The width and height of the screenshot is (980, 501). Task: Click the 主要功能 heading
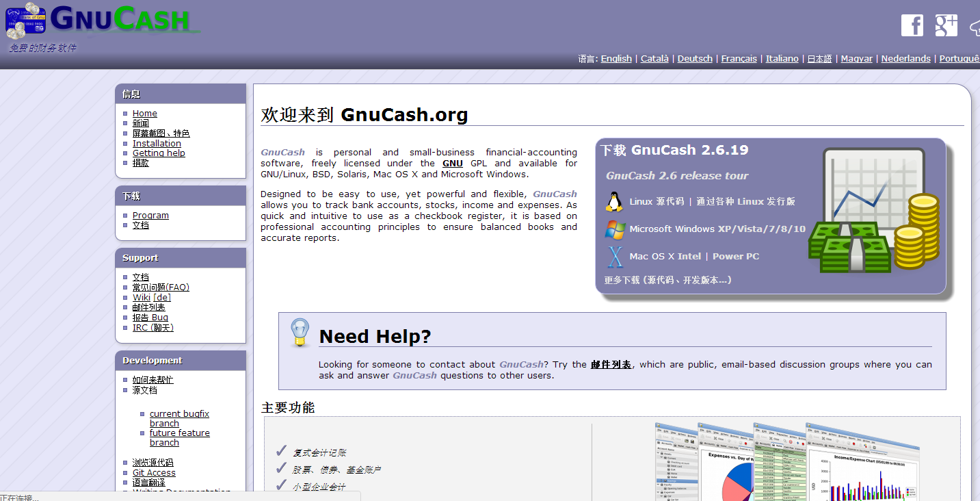pos(288,408)
